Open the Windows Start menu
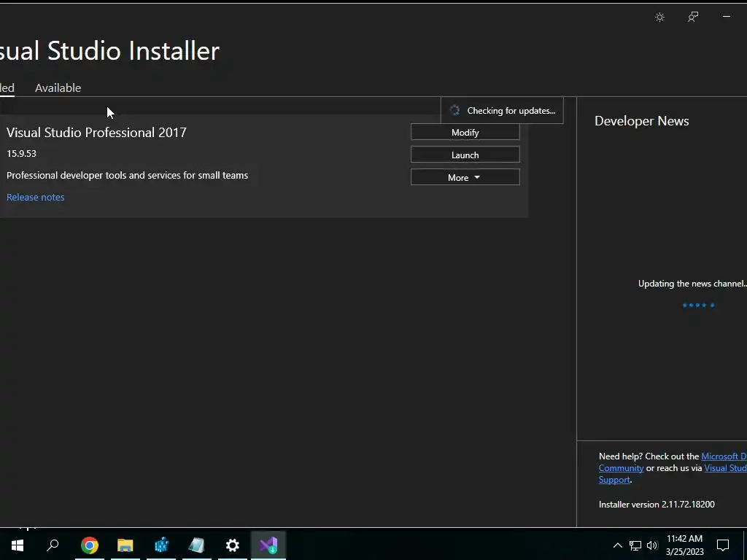Image resolution: width=747 pixels, height=560 pixels. (x=18, y=545)
